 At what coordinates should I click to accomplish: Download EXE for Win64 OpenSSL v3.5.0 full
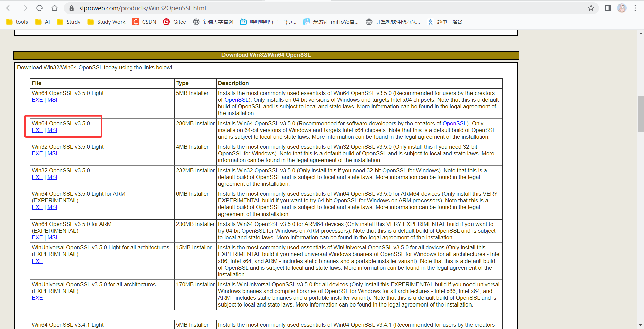coord(37,130)
